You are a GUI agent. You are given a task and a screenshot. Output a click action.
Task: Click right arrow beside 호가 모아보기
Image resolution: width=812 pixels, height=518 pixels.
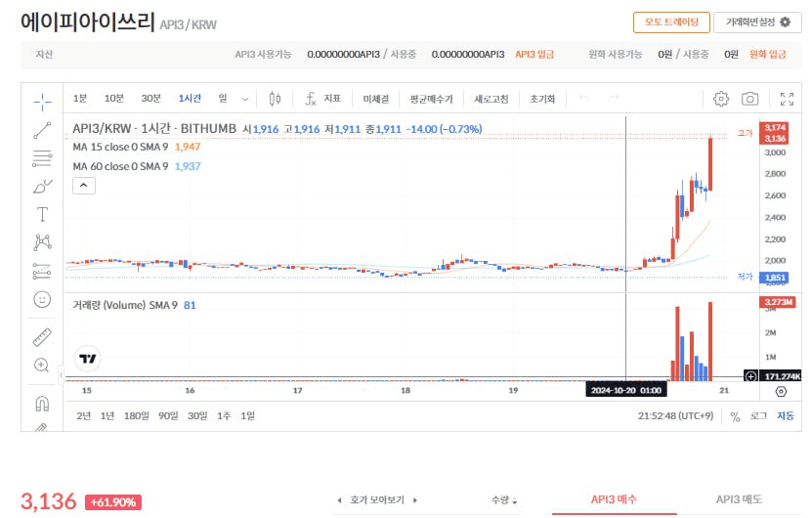click(x=415, y=500)
